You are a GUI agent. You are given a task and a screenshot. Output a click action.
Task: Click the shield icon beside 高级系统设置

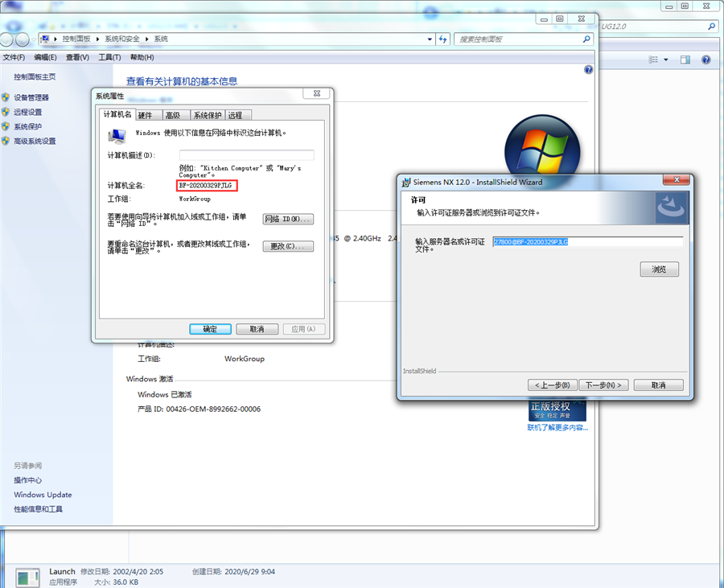[6, 141]
